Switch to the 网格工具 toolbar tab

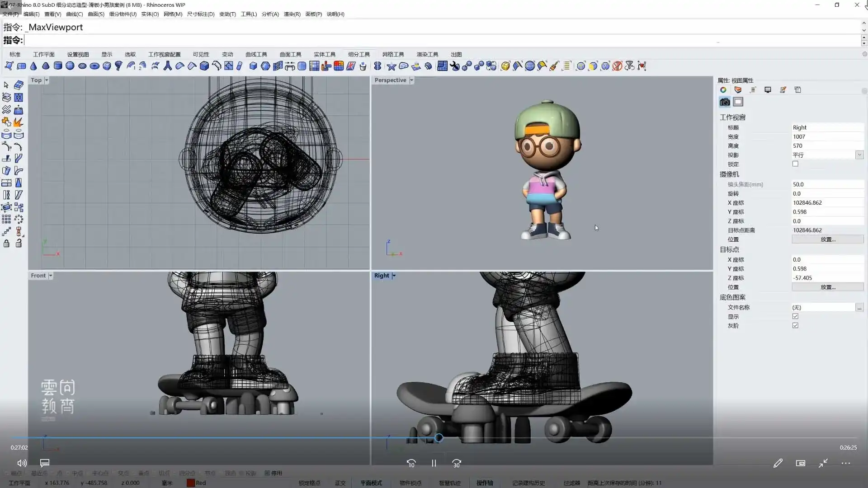point(393,54)
